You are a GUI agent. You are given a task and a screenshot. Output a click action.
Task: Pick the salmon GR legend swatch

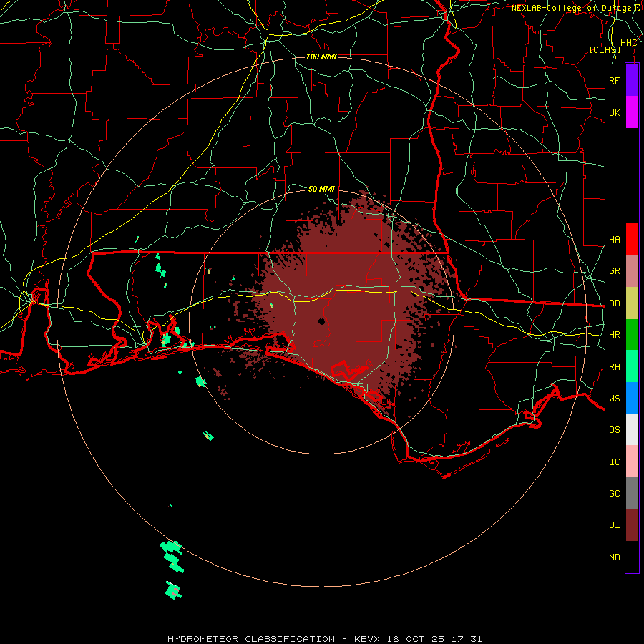point(632,271)
